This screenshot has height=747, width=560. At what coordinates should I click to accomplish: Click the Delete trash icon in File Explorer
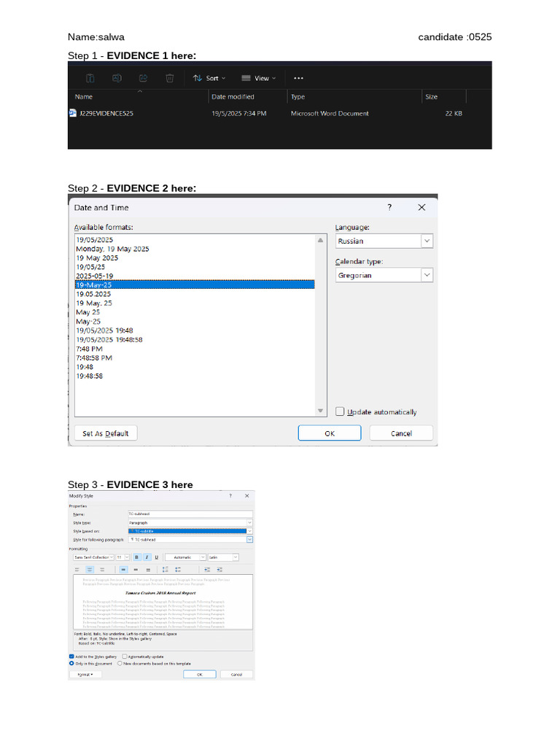tap(169, 78)
